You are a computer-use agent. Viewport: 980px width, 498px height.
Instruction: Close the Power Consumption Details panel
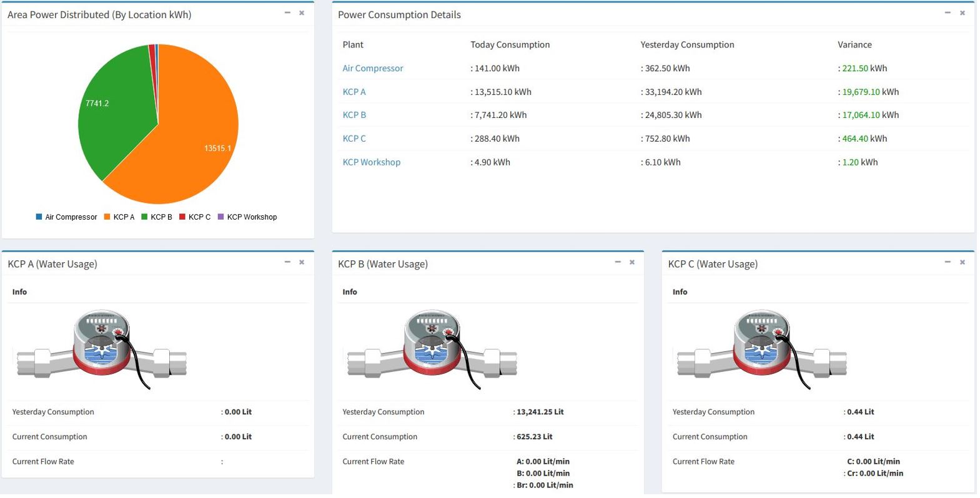(x=963, y=12)
